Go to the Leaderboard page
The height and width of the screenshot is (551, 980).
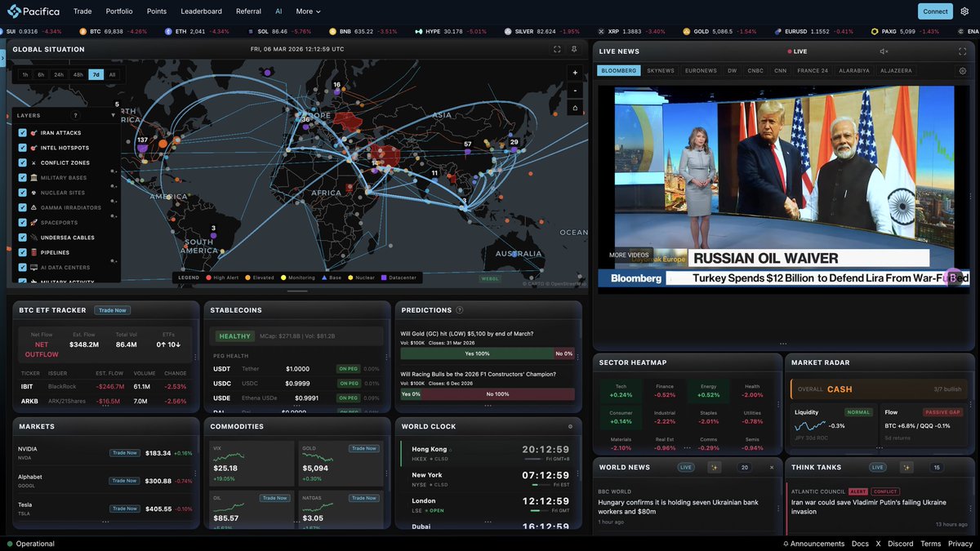tap(201, 11)
